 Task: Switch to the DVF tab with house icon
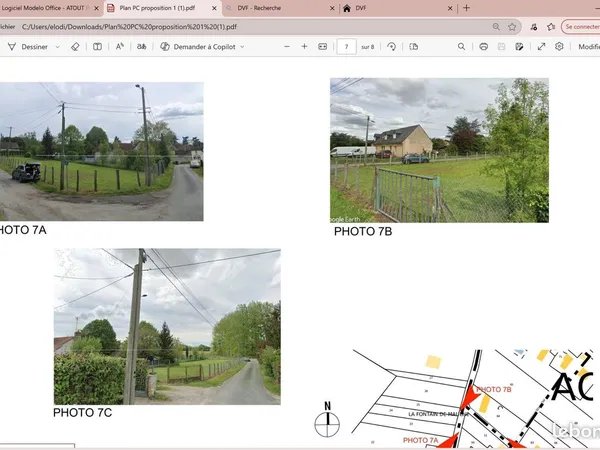coord(361,8)
